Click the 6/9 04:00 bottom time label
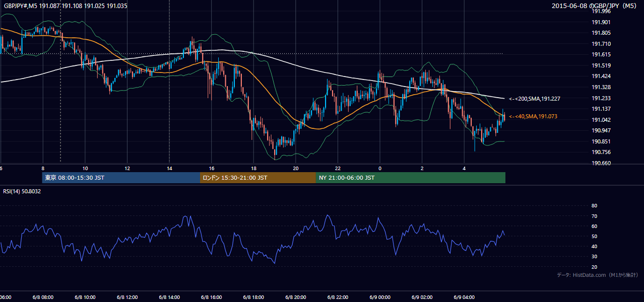This screenshot has width=644, height=302. point(464,297)
